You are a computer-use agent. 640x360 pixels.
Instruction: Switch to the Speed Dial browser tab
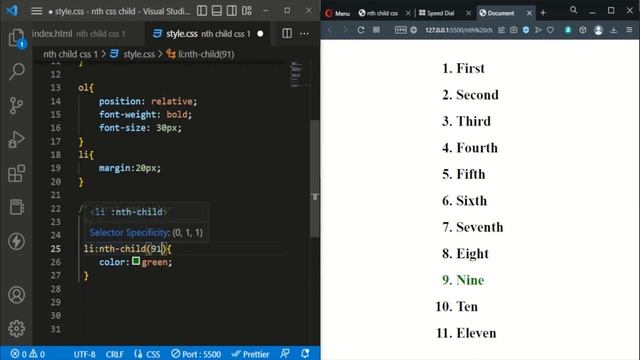click(x=437, y=13)
